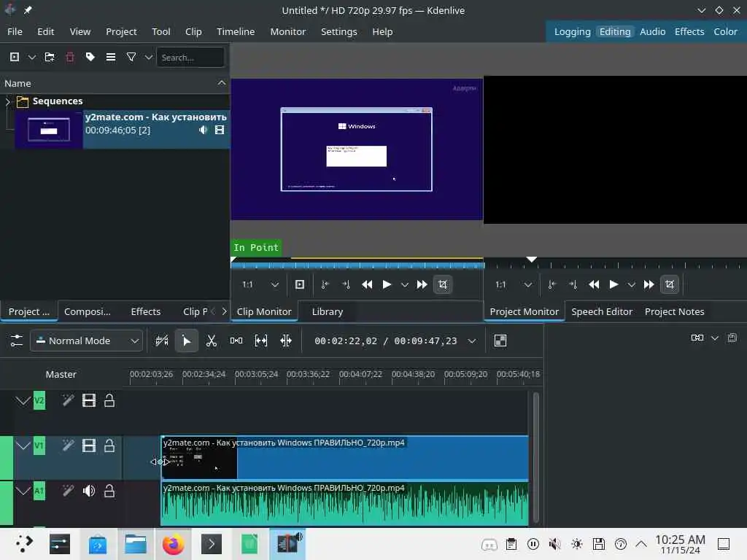
Task: Open the Normal Mode edit mode dropdown
Action: 87,341
